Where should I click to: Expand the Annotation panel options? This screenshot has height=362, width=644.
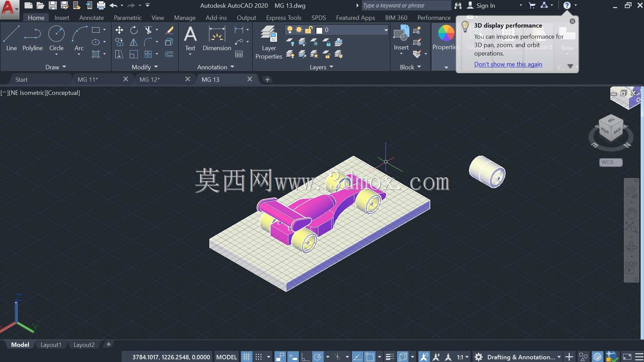tap(215, 67)
